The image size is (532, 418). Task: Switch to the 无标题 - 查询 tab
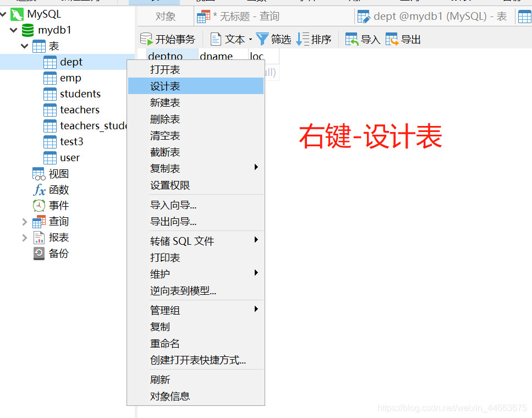[x=274, y=16]
